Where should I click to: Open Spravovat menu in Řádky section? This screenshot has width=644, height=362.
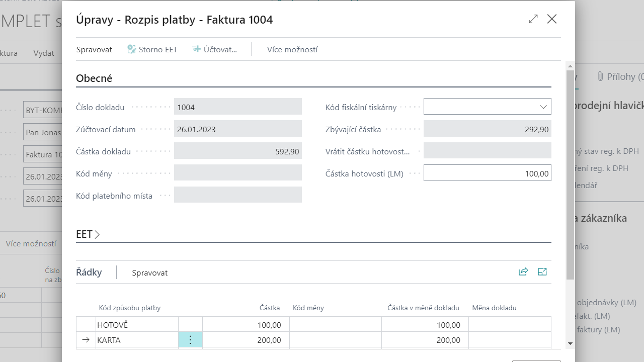pyautogui.click(x=149, y=273)
